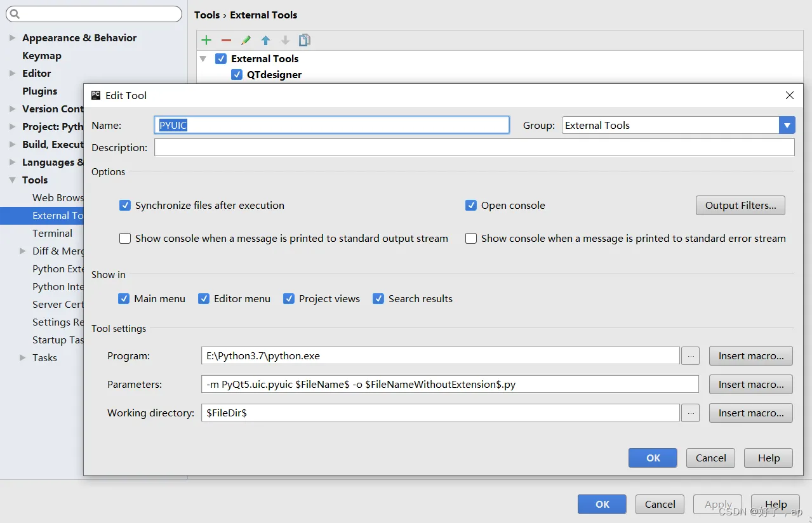Click Insert macro for Parameters
This screenshot has height=523, width=812.
click(750, 385)
